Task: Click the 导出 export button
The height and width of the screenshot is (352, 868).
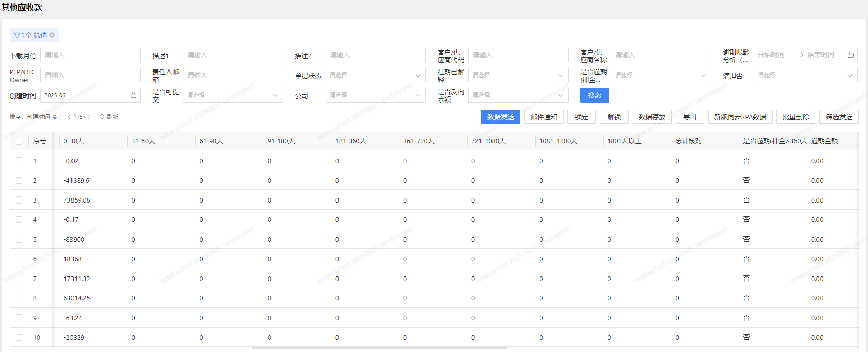Action: pyautogui.click(x=690, y=117)
